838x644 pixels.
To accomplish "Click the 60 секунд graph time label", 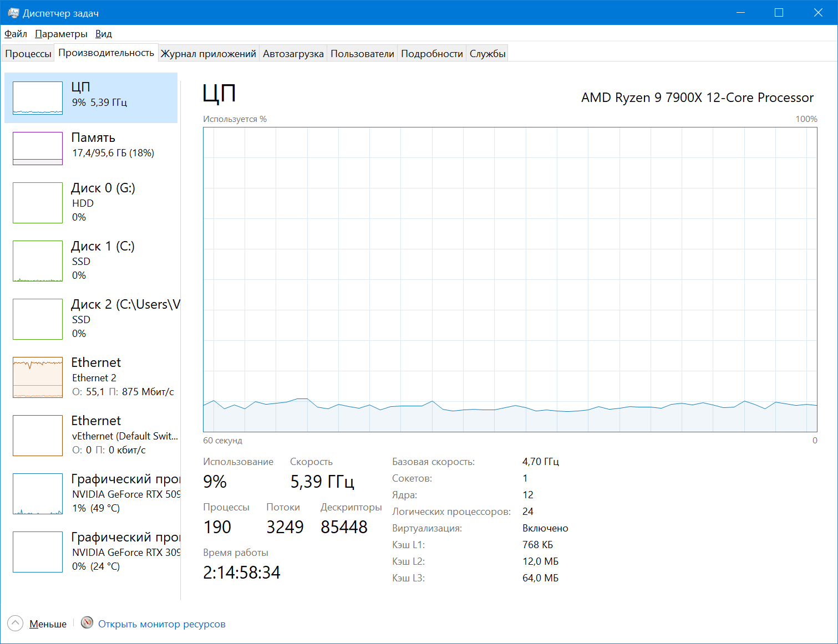I will (x=222, y=441).
